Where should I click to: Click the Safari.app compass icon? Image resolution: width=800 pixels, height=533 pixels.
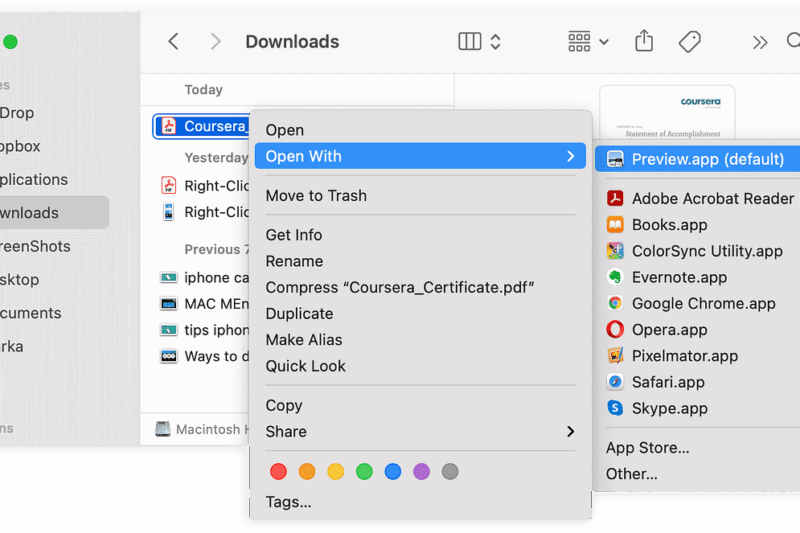pos(615,382)
